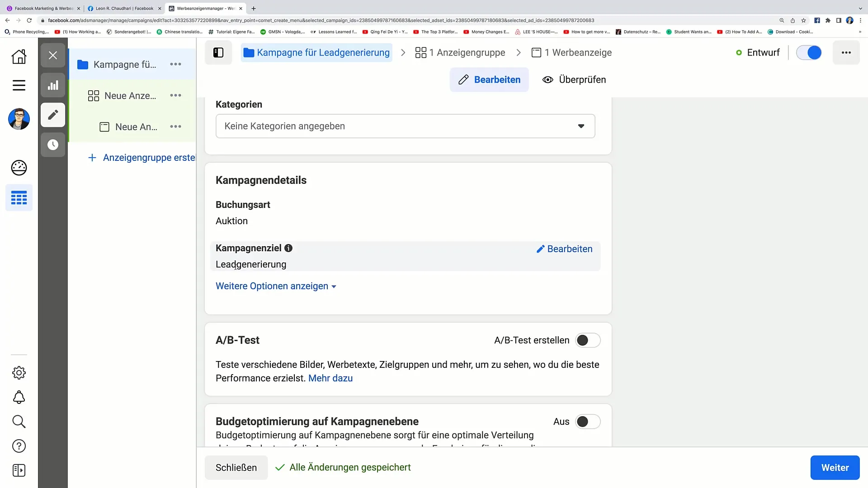This screenshot has width=868, height=488.
Task: Click Bearbeiten link for Kampagnenziel
Action: (564, 249)
